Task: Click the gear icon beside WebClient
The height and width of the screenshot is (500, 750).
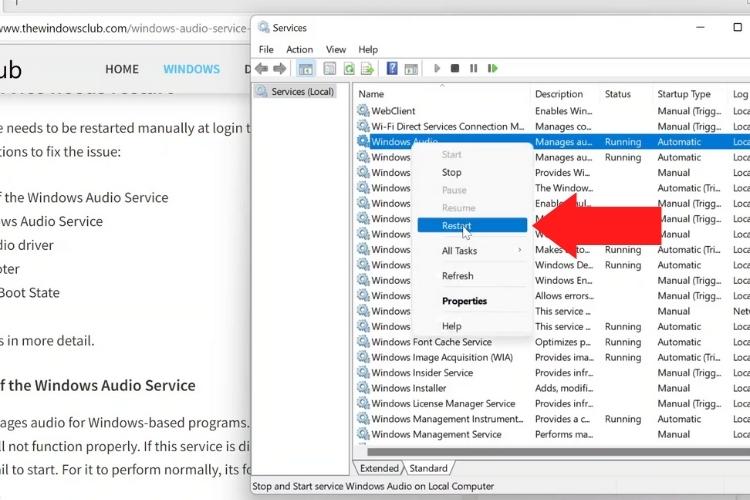Action: 363,111
